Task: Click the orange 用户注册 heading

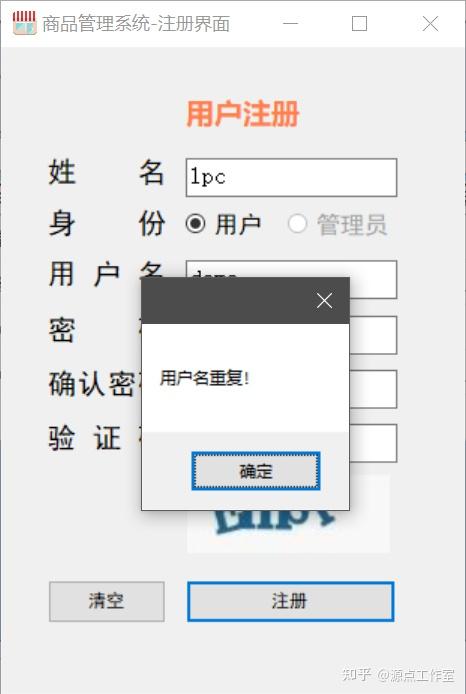Action: (243, 114)
